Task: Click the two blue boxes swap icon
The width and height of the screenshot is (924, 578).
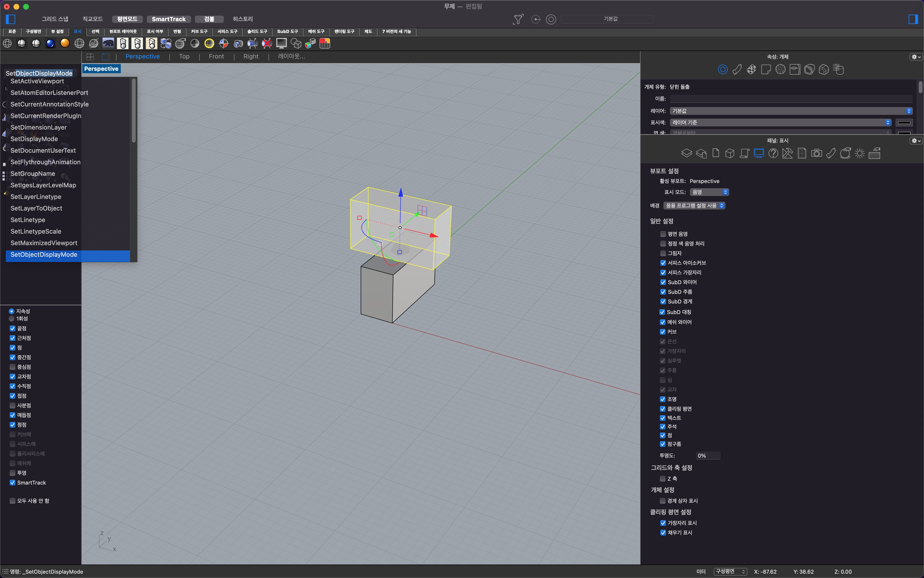Action: pyautogui.click(x=166, y=44)
